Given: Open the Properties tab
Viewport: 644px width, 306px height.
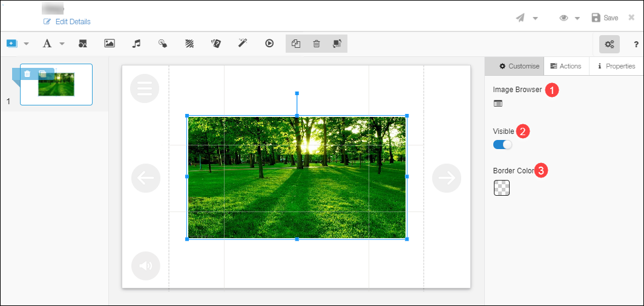Looking at the screenshot, I should pyautogui.click(x=616, y=66).
